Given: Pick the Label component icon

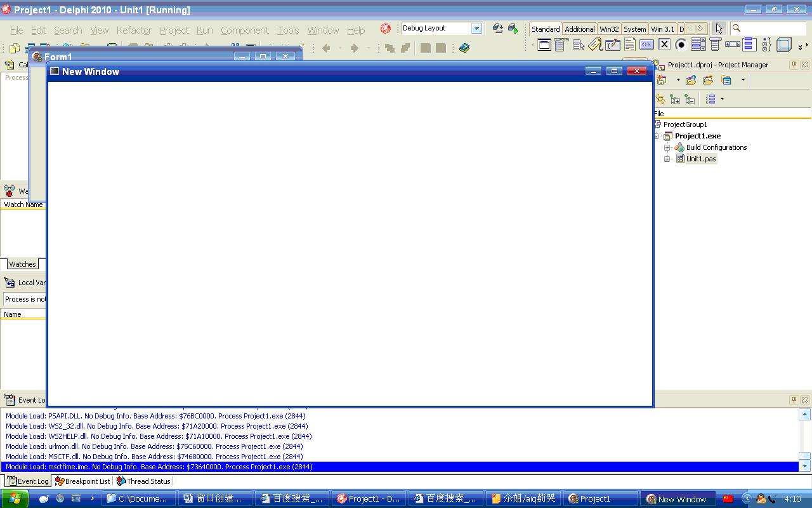Looking at the screenshot, I should click(595, 44).
